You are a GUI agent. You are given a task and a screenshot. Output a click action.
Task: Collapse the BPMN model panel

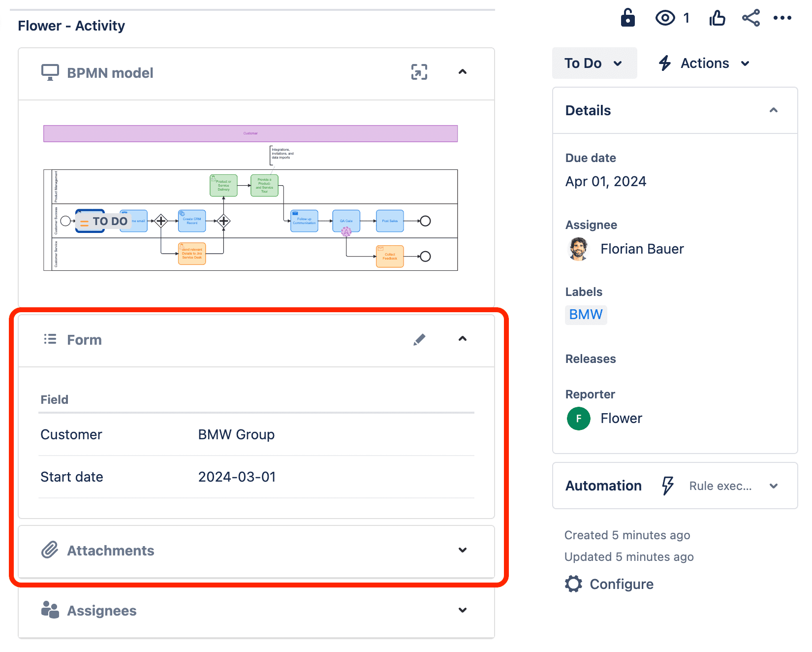[462, 72]
